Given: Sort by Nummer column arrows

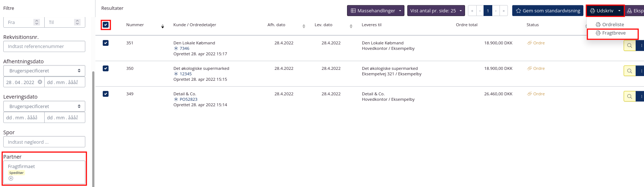Looking at the screenshot, I should click(163, 26).
